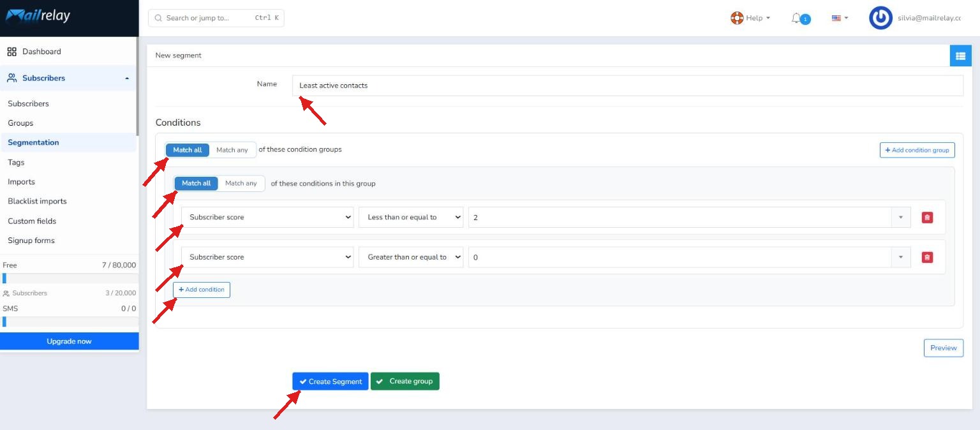The width and height of the screenshot is (980, 430).
Task: Open the value 0 dropdown arrow
Action: pyautogui.click(x=901, y=257)
